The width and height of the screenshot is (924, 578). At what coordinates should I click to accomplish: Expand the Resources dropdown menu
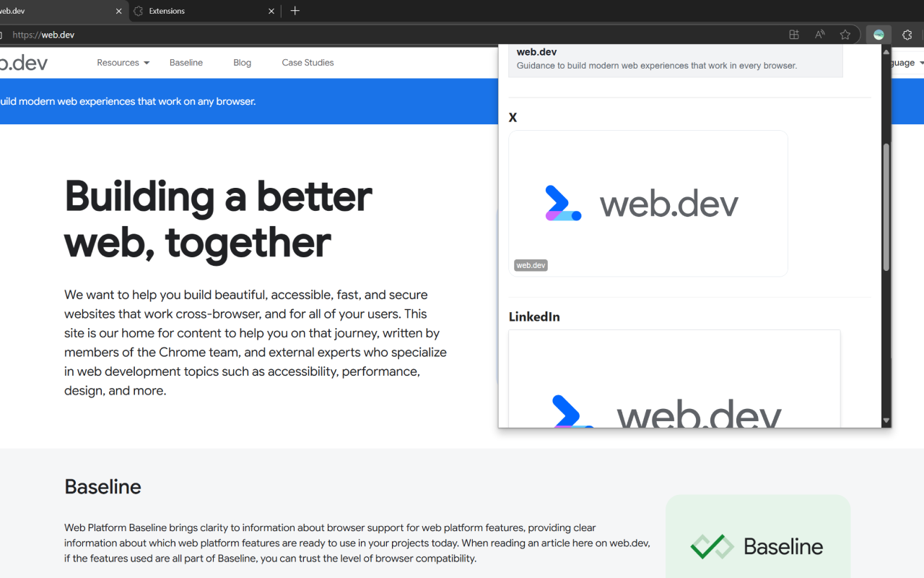click(123, 63)
